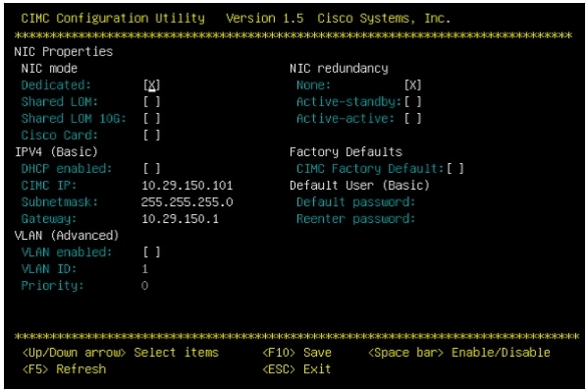The width and height of the screenshot is (588, 392).
Task: Select the Cisco Card checkbox
Action: click(x=152, y=136)
